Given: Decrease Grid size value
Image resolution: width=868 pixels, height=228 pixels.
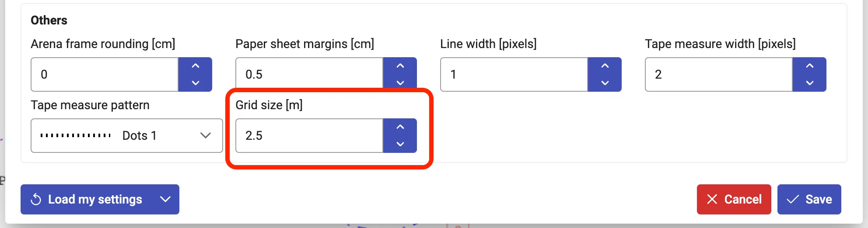Looking at the screenshot, I should pos(400,144).
